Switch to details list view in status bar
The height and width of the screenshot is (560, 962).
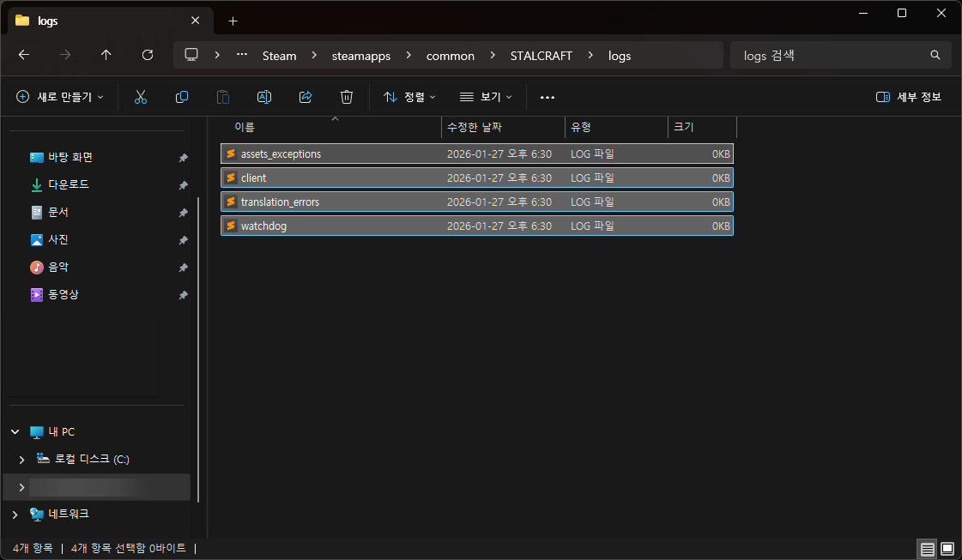pyautogui.click(x=927, y=548)
